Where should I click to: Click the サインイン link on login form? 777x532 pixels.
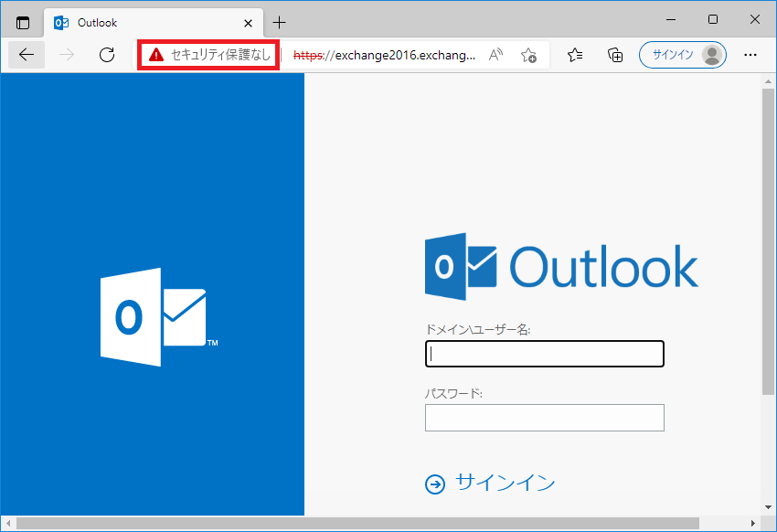pos(490,483)
